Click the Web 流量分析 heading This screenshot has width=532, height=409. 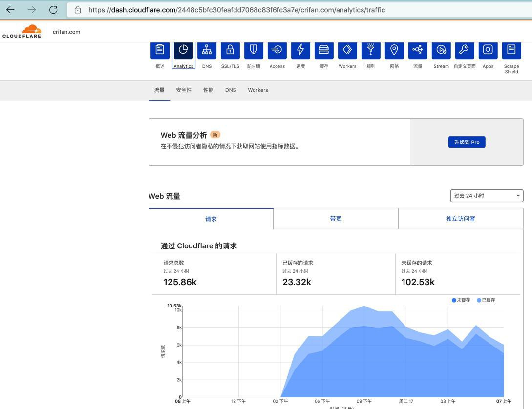184,135
